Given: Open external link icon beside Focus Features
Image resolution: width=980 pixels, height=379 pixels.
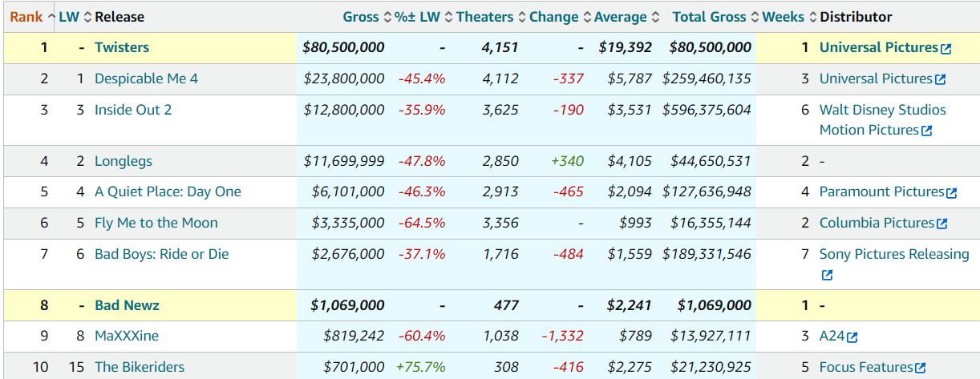Looking at the screenshot, I should [x=921, y=368].
